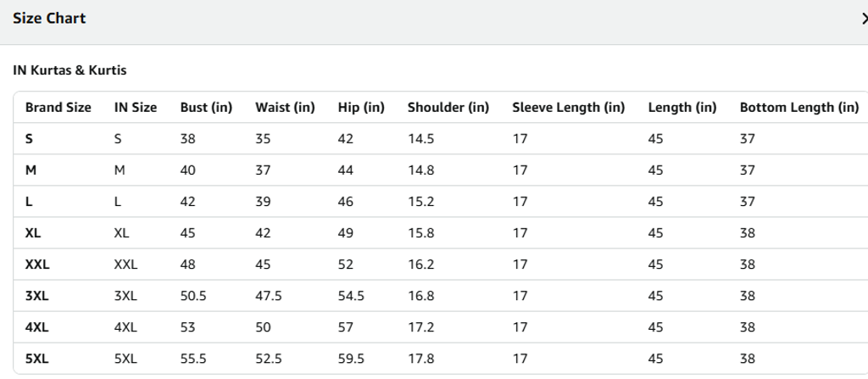Click the Size Chart title text
Screen dimensions: 868x379
coord(49,19)
